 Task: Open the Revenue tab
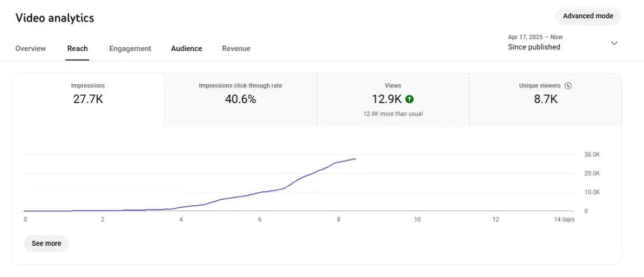click(236, 48)
